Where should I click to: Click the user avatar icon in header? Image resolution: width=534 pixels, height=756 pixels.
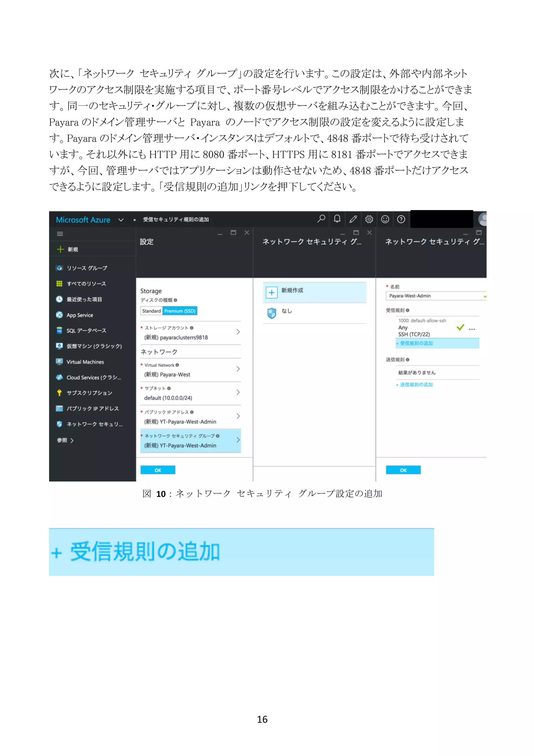[482, 219]
